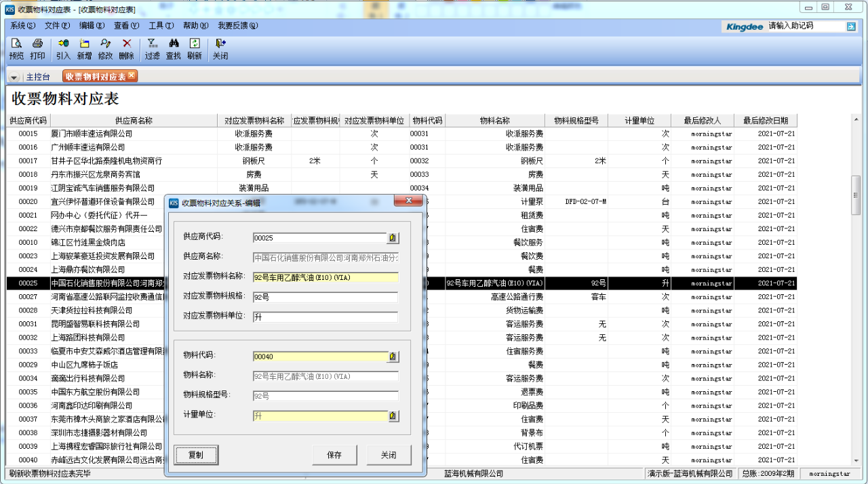Open lookup button beside 计量单位 field
The width and height of the screenshot is (868, 484).
(393, 416)
